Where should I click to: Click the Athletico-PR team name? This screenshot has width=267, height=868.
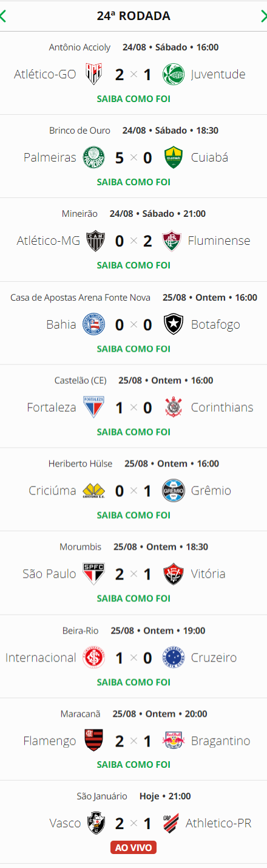[x=218, y=823]
